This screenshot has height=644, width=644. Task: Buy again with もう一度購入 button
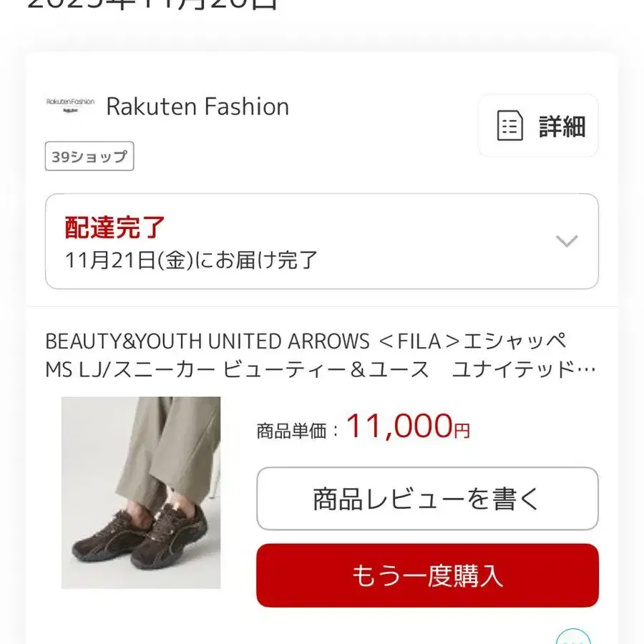427,575
